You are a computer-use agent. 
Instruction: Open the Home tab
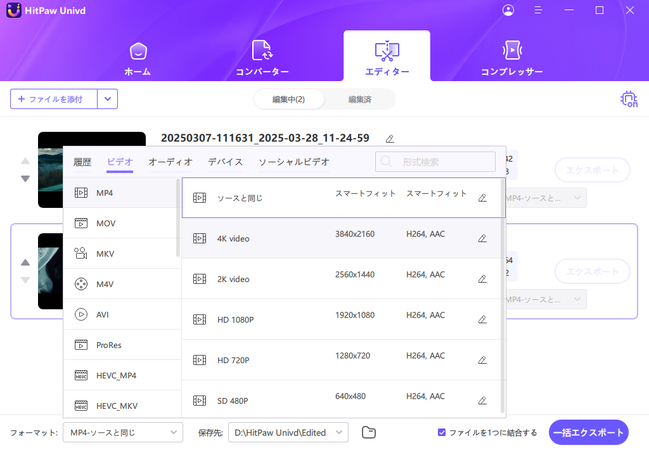138,59
